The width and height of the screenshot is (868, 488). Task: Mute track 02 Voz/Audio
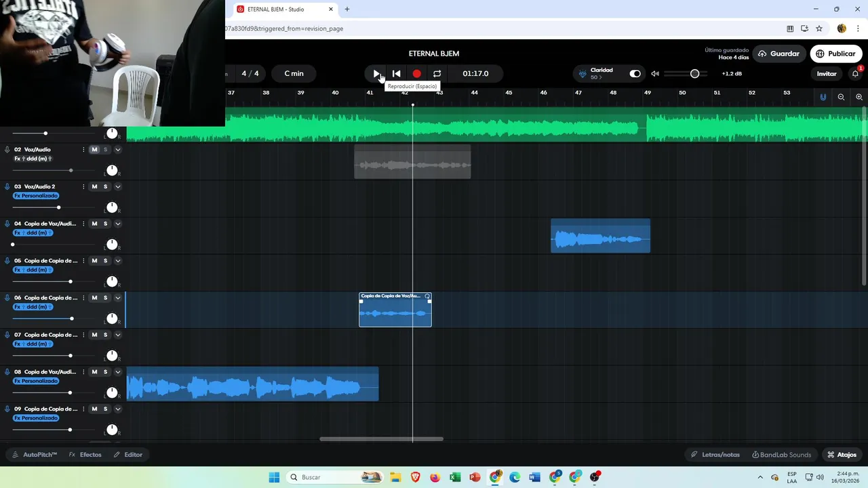[94, 149]
